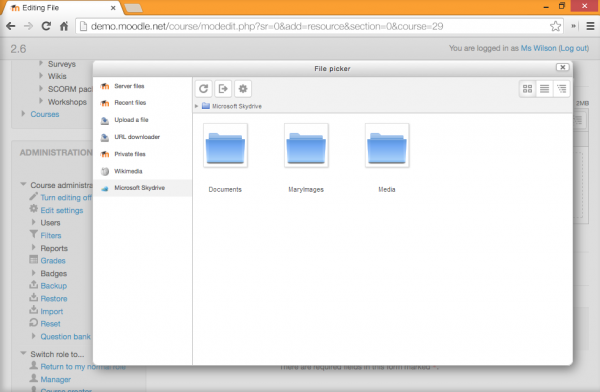Click the Upload a file icon

coord(105,121)
